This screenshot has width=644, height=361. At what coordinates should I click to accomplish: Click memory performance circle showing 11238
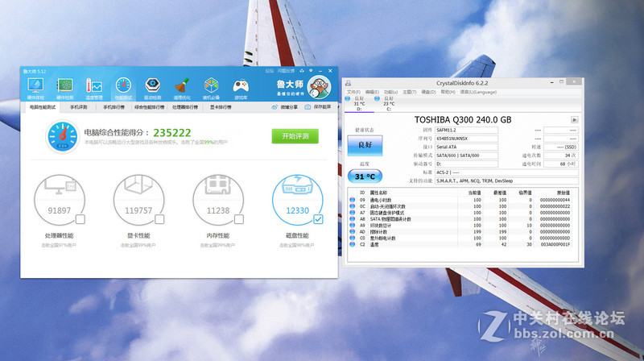click(x=218, y=200)
